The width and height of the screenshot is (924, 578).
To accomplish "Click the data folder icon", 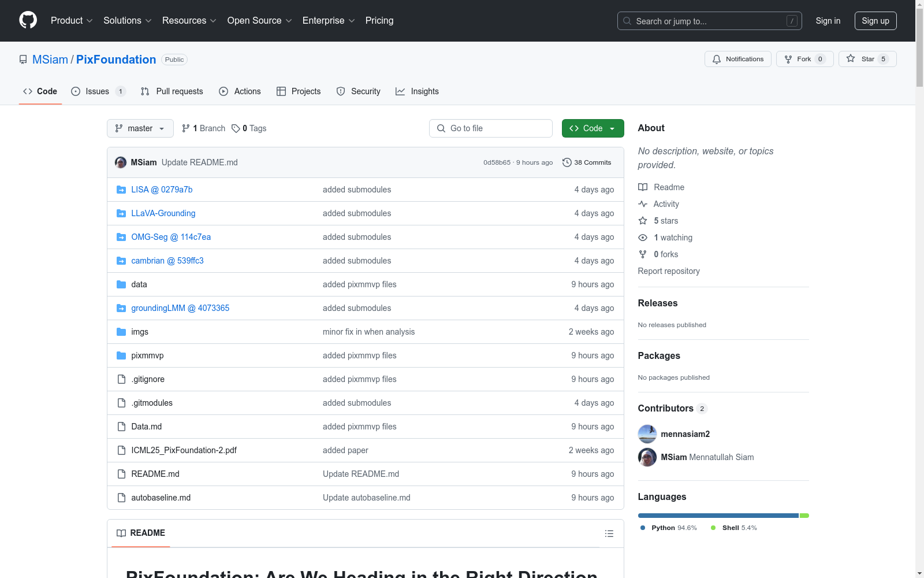I will [x=121, y=284].
